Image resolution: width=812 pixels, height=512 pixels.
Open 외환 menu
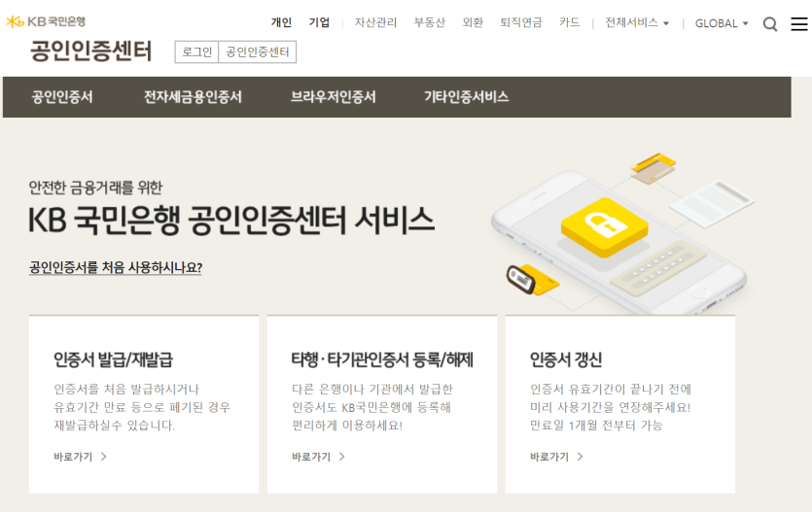(x=473, y=22)
